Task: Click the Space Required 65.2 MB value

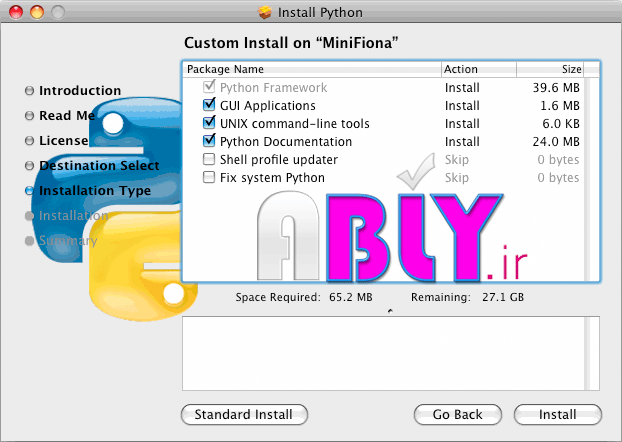Action: point(351,297)
